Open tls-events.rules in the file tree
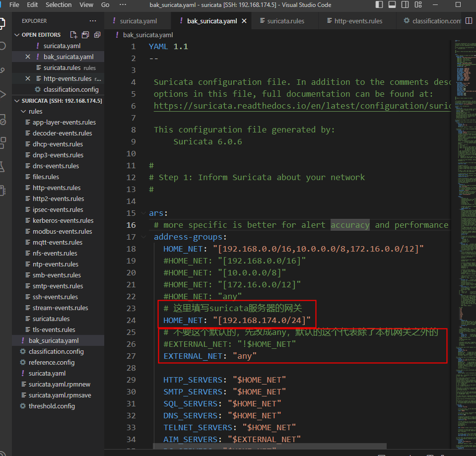Image resolution: width=476 pixels, height=456 pixels. (54, 330)
